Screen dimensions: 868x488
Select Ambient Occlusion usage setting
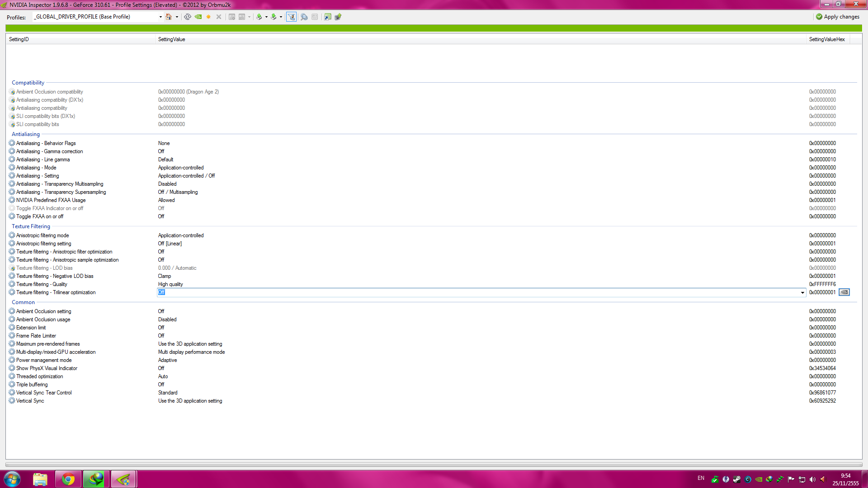pyautogui.click(x=43, y=319)
